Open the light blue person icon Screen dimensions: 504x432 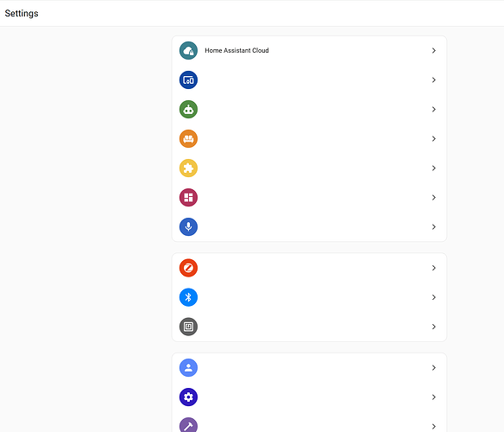point(188,367)
